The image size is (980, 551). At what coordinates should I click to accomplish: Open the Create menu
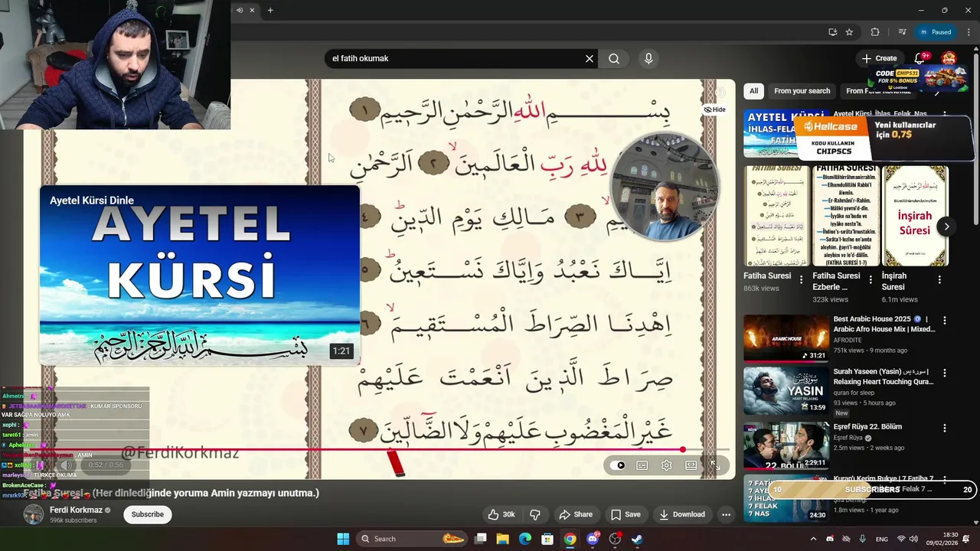[x=879, y=58]
